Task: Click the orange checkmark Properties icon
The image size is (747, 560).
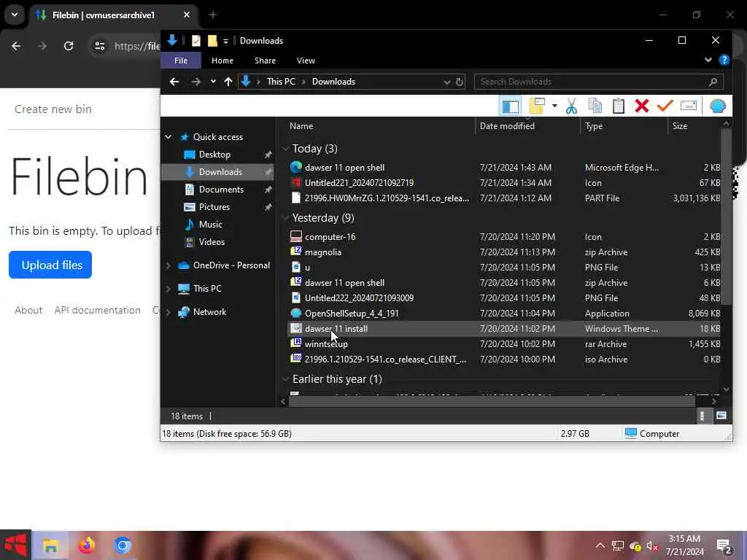Action: point(665,106)
